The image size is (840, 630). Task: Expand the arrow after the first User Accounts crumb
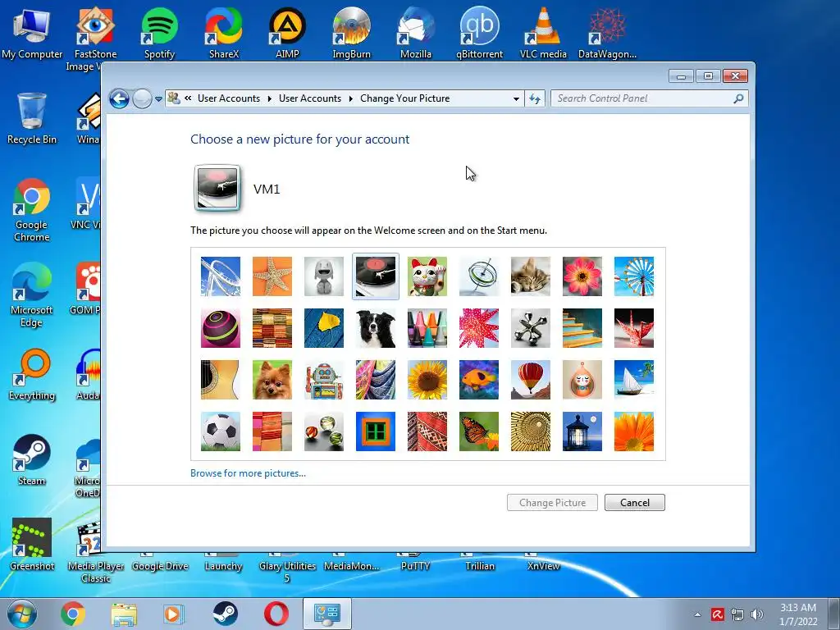pos(269,98)
